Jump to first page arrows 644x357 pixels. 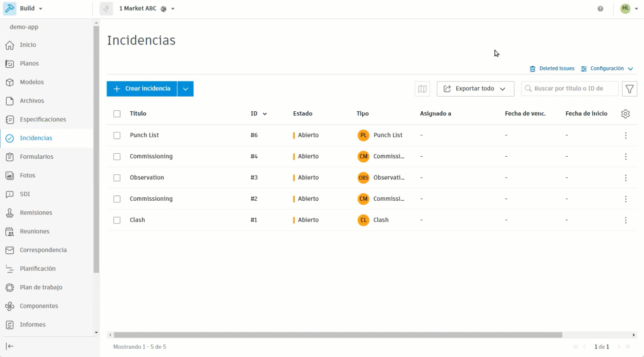click(576, 347)
